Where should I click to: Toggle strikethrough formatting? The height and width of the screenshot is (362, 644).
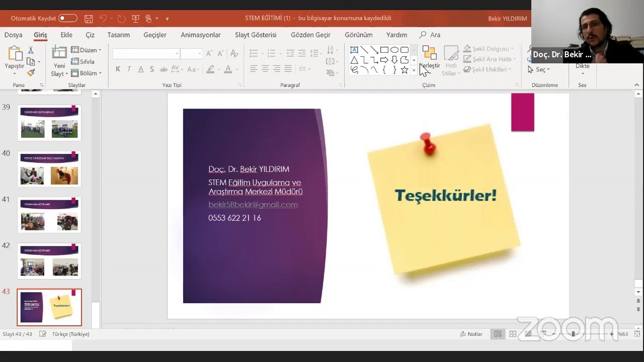[x=164, y=69]
